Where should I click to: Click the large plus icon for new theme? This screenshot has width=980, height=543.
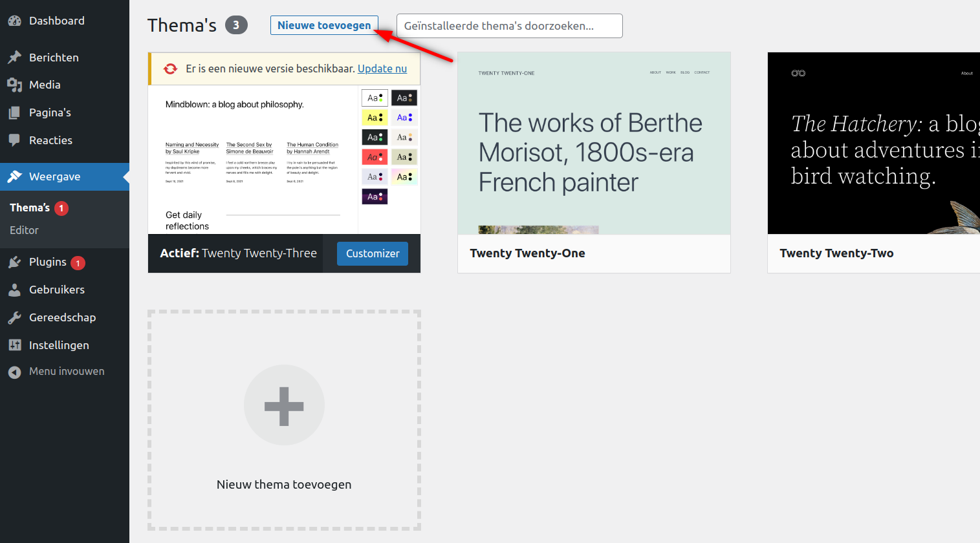tap(284, 405)
